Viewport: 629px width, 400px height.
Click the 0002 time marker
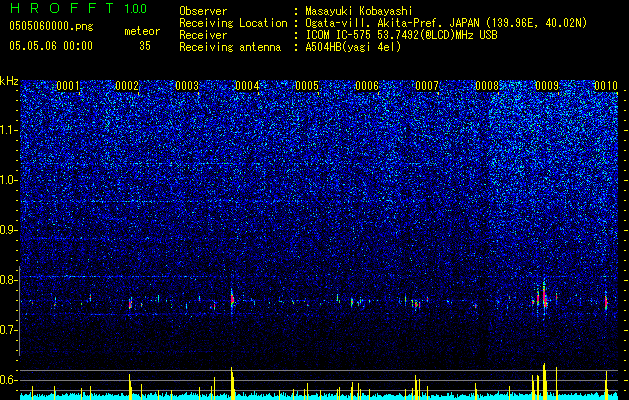tap(127, 86)
